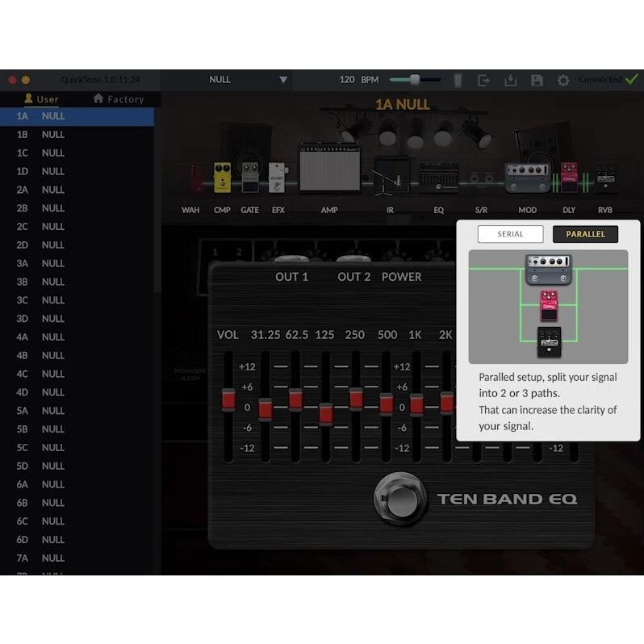Select PARALLEL routing mode
Viewport: 644px width, 644px height.
pyautogui.click(x=585, y=234)
